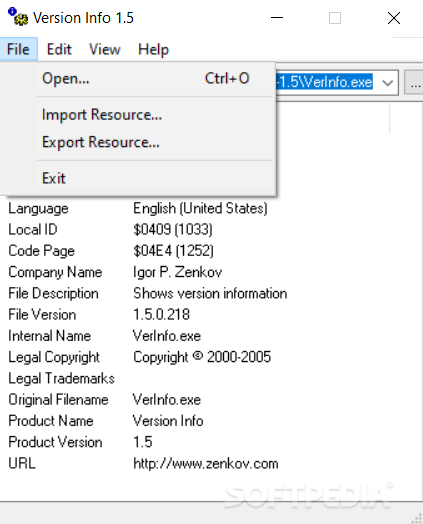Select the URL row label
This screenshot has width=423, height=524.
[22, 464]
